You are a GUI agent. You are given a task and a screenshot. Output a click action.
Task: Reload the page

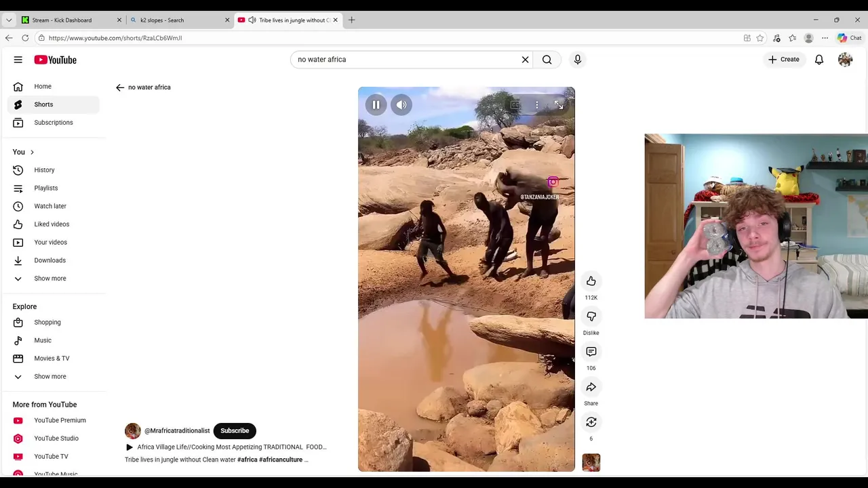click(x=25, y=38)
